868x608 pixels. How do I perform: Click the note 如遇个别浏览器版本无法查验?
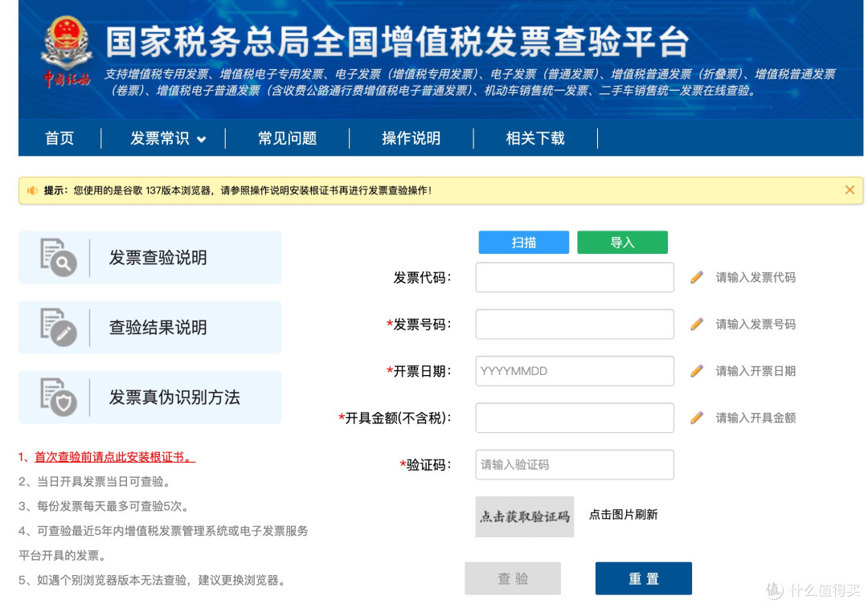click(x=152, y=580)
